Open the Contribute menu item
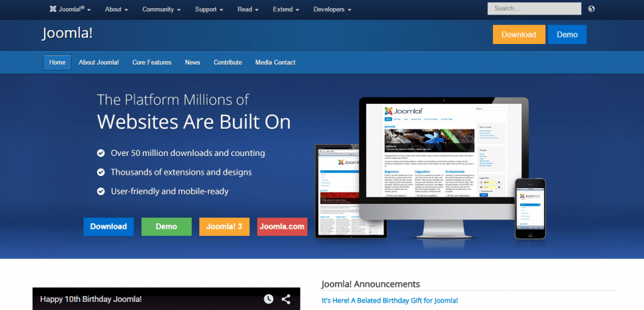The image size is (644, 310). 228,62
